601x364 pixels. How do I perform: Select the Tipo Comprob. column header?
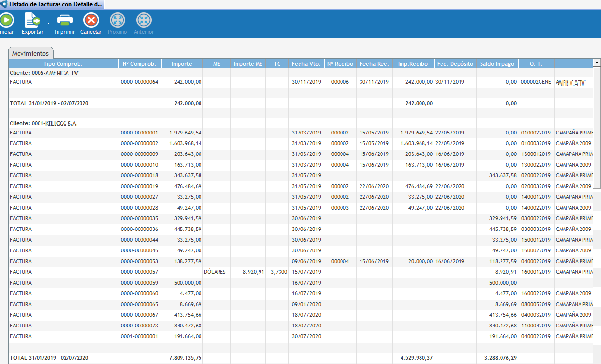click(x=63, y=64)
